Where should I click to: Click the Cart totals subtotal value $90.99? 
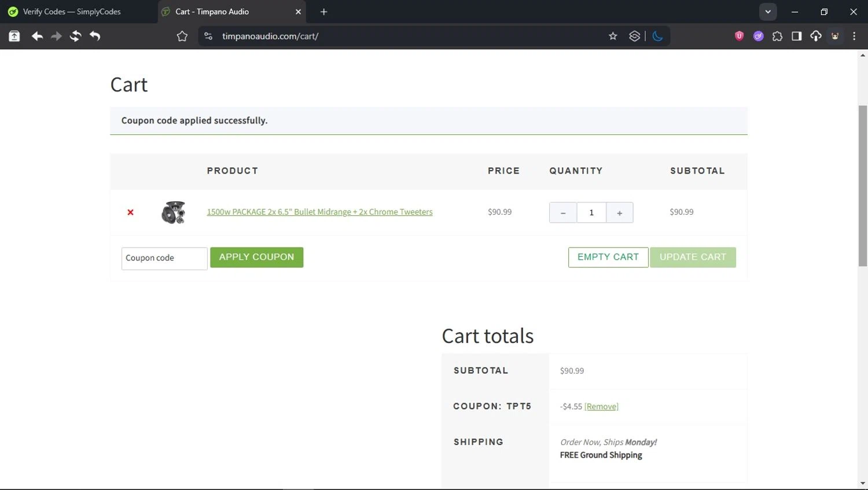click(x=572, y=371)
